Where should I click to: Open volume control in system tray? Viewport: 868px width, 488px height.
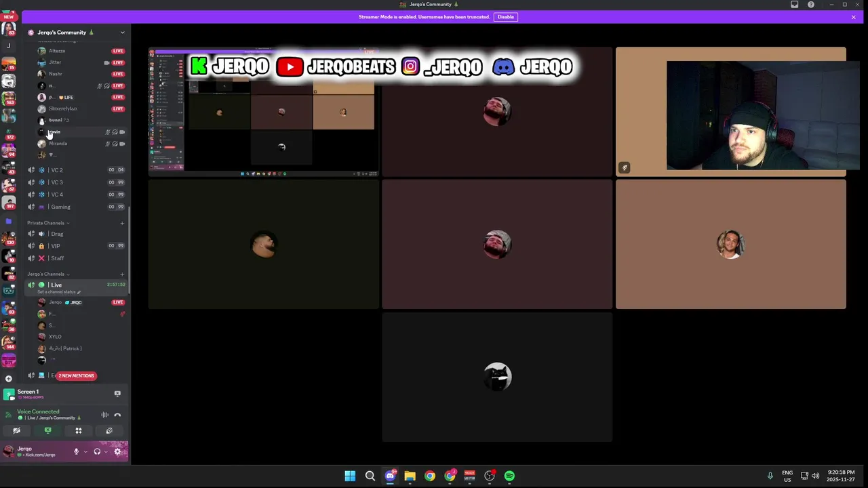point(816,476)
